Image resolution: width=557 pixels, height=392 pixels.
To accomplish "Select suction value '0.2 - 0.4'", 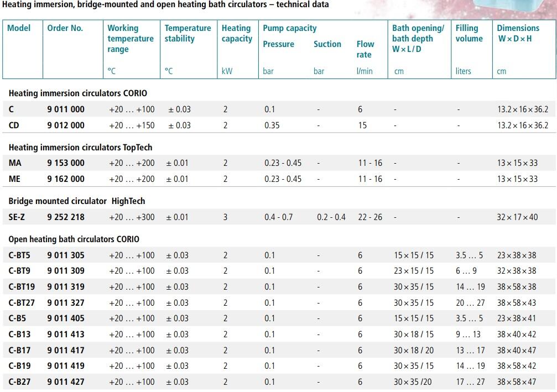I will click(x=331, y=217).
